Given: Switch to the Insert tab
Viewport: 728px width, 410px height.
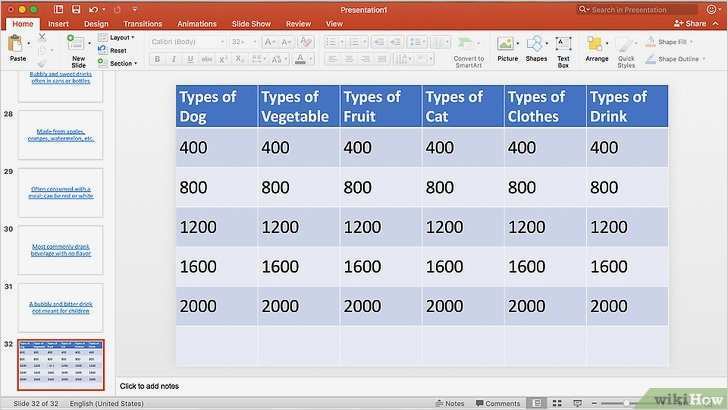Looking at the screenshot, I should click(x=58, y=24).
